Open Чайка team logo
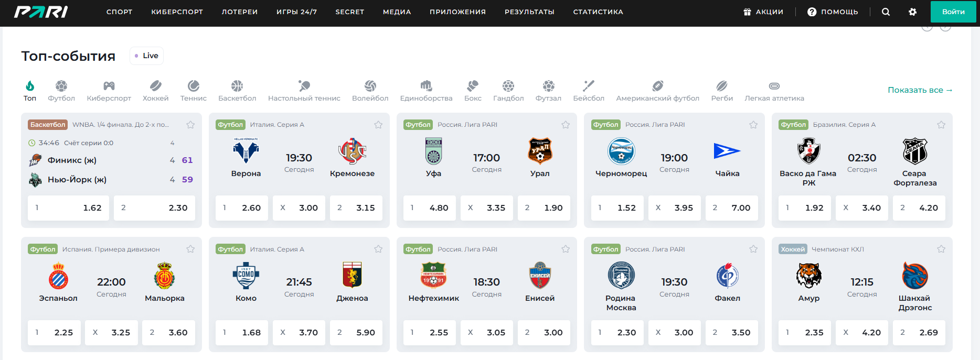The image size is (980, 360). 727,151
